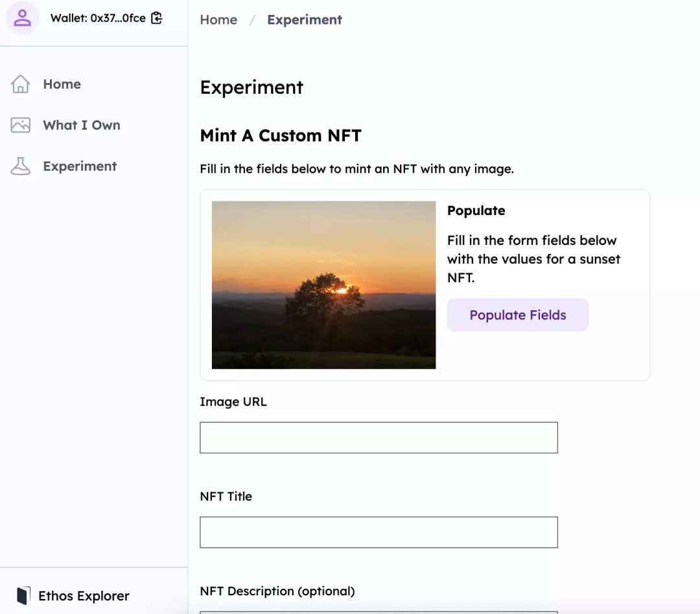Image resolution: width=700 pixels, height=614 pixels.
Task: Click the sunset tree thumbnail image
Action: point(323,285)
